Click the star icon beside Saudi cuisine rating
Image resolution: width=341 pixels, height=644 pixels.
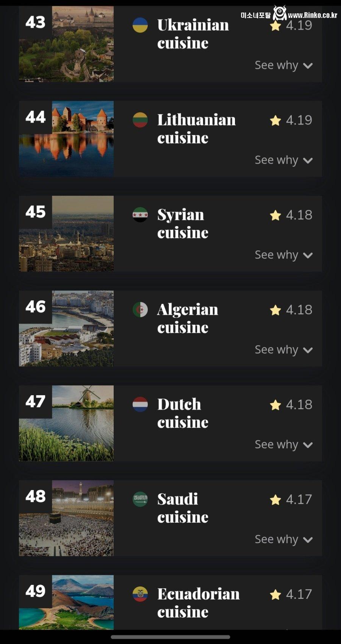[x=275, y=500]
